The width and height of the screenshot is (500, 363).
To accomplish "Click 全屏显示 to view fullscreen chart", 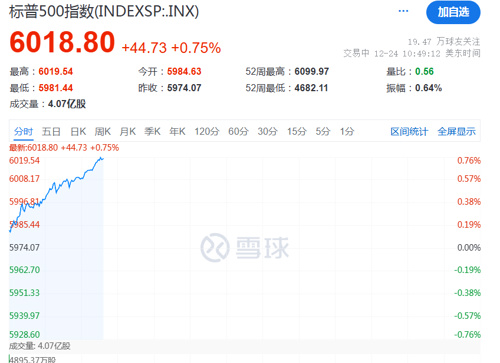I will pos(456,131).
